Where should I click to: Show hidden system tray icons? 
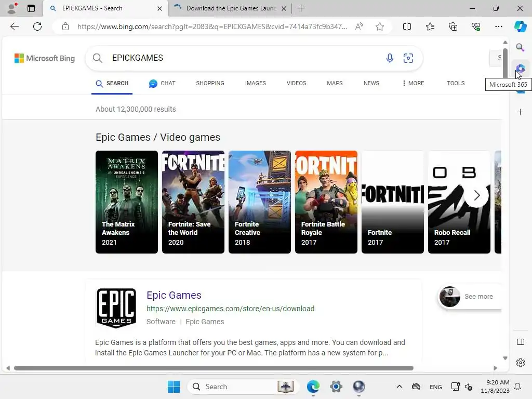(400, 387)
